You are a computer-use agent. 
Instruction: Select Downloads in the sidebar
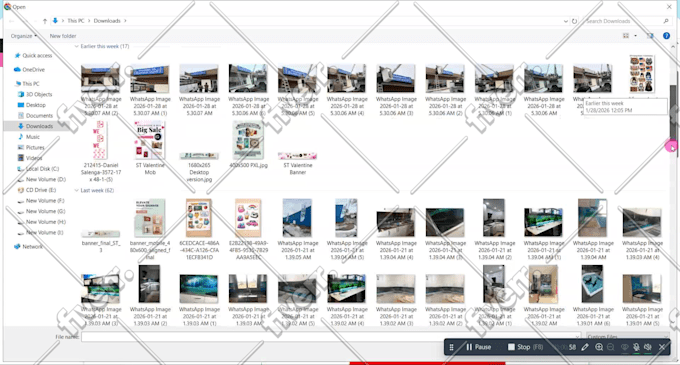click(35, 126)
